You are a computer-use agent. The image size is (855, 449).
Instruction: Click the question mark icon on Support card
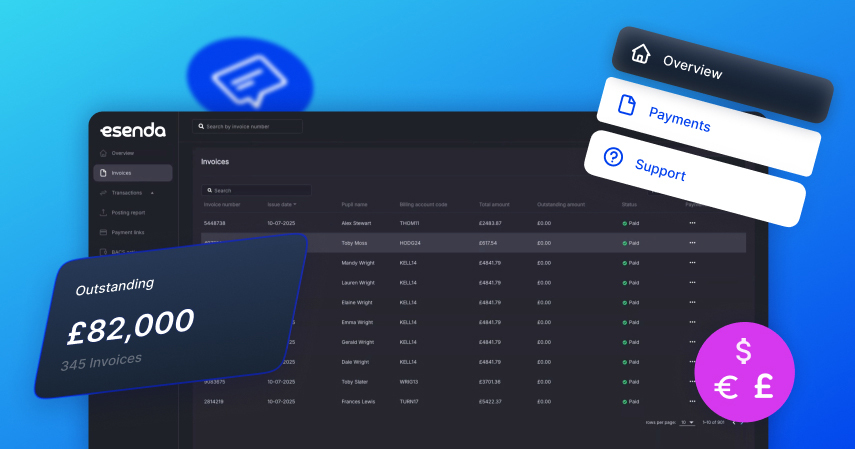point(613,157)
